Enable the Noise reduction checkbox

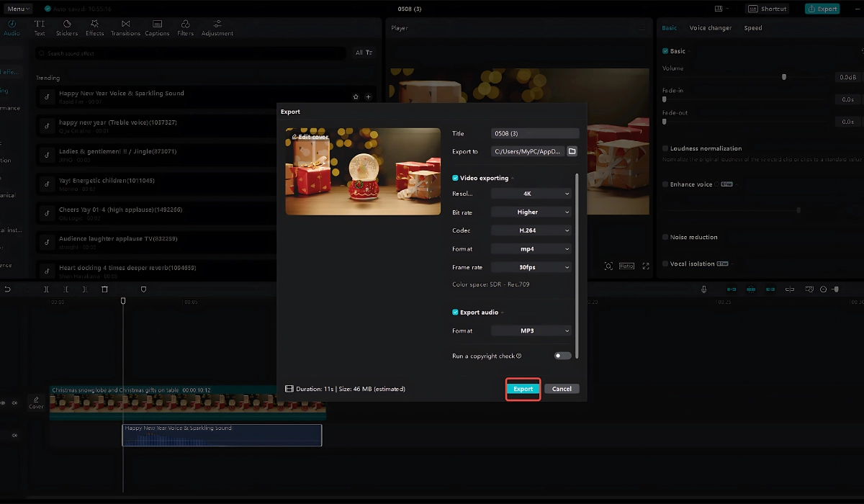pos(665,237)
